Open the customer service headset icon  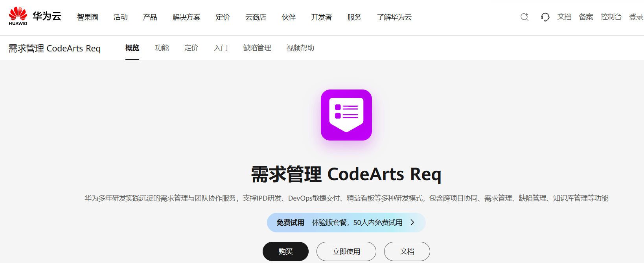click(545, 17)
